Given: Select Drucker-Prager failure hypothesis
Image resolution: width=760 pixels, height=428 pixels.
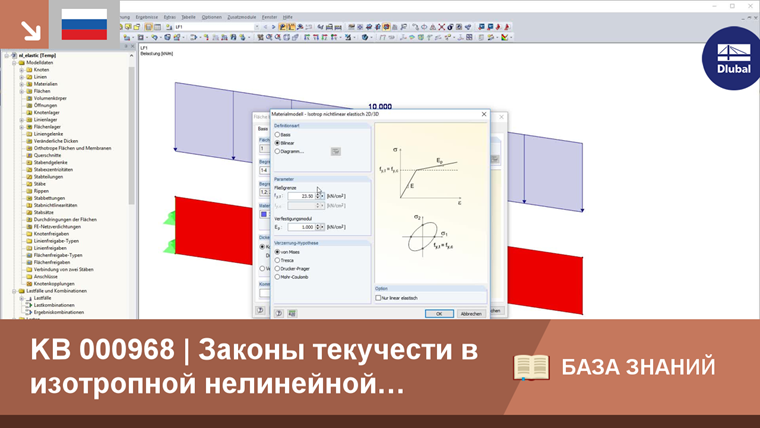Looking at the screenshot, I should [277, 269].
